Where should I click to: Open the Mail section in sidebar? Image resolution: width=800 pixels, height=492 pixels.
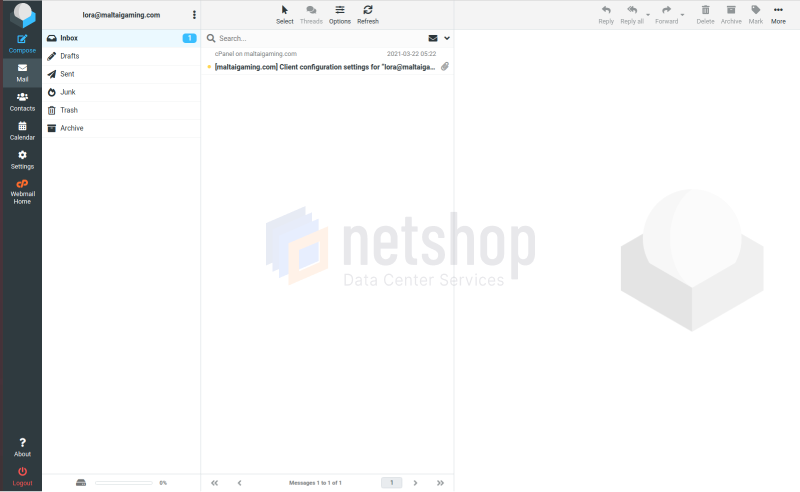tap(22, 73)
